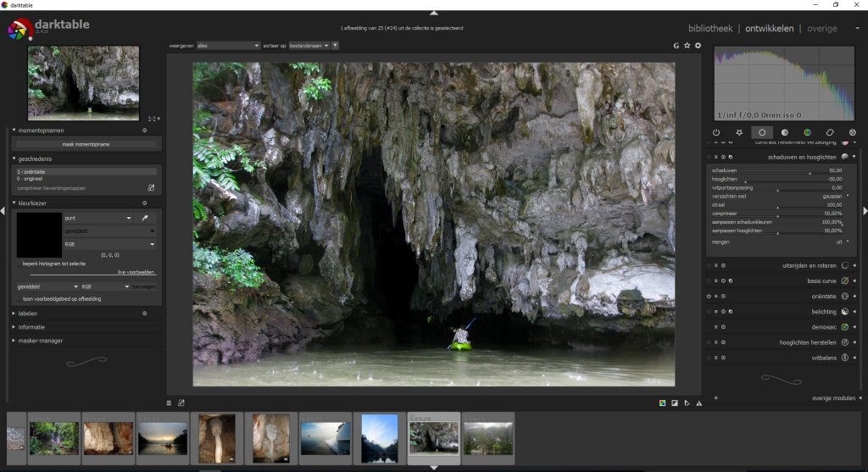The image size is (868, 472).
Task: Expand the informatie panel
Action: [14, 327]
